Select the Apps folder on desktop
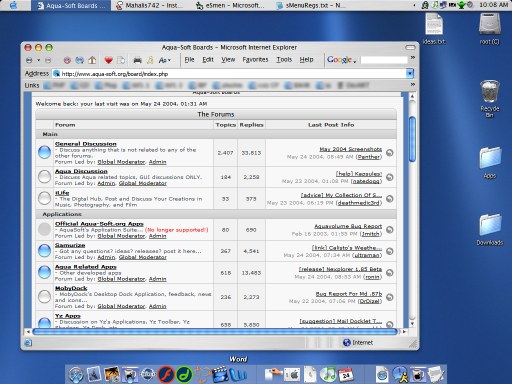 click(490, 158)
